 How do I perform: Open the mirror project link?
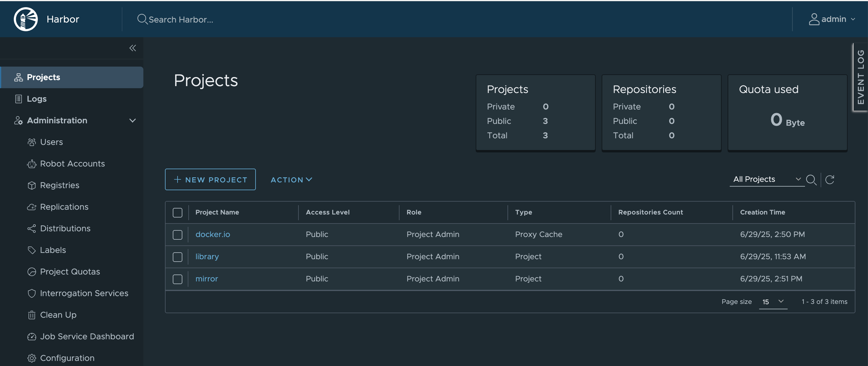(x=207, y=279)
